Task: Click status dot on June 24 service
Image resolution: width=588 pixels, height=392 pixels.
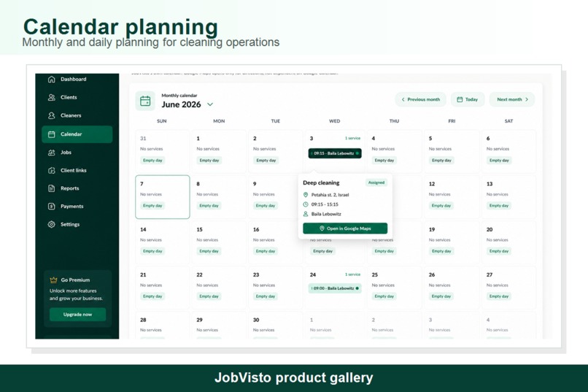Action: point(357,288)
